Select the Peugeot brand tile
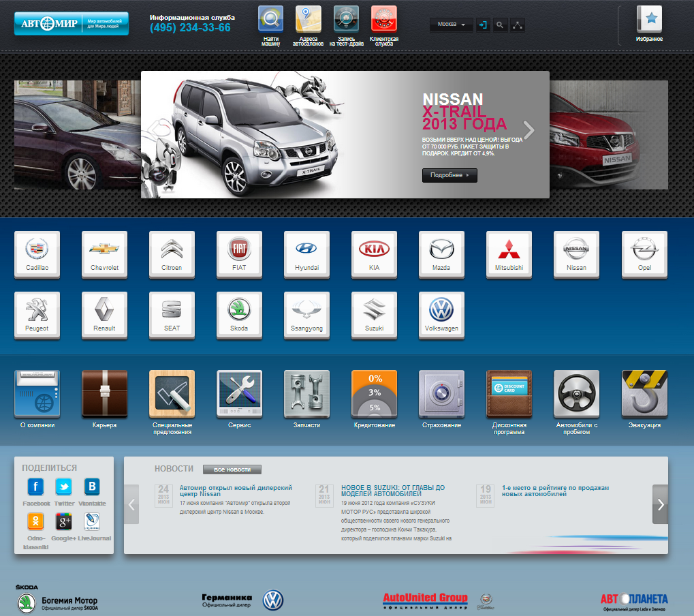 pyautogui.click(x=37, y=315)
